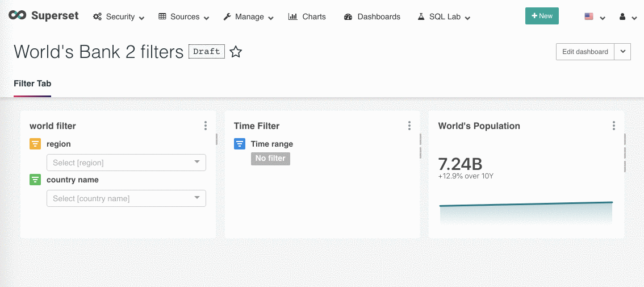Viewport: 644px width, 287px height.
Task: Click the orange region filter icon
Action: click(x=35, y=144)
